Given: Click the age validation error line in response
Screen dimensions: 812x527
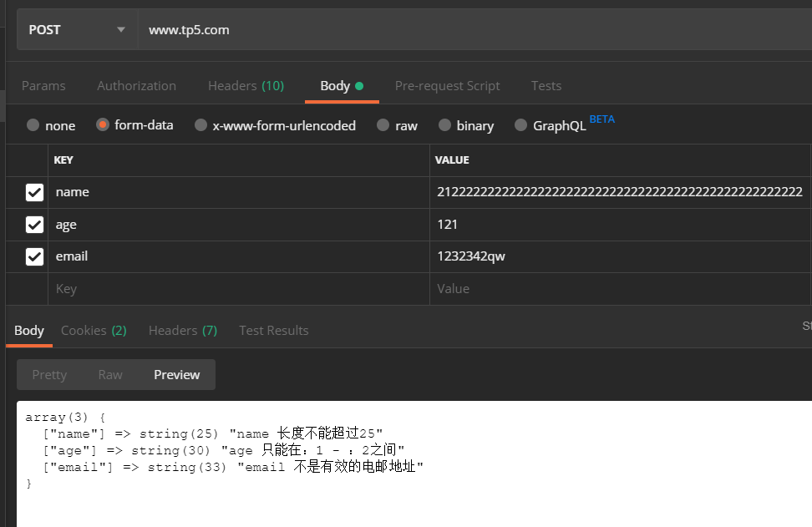Looking at the screenshot, I should (x=224, y=450).
